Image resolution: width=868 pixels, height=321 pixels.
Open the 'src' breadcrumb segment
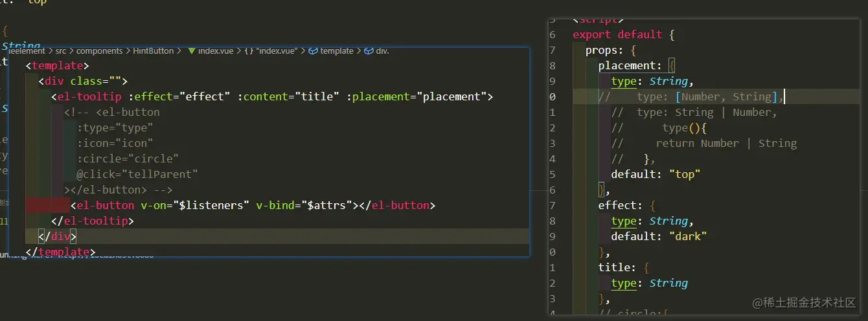pos(60,50)
